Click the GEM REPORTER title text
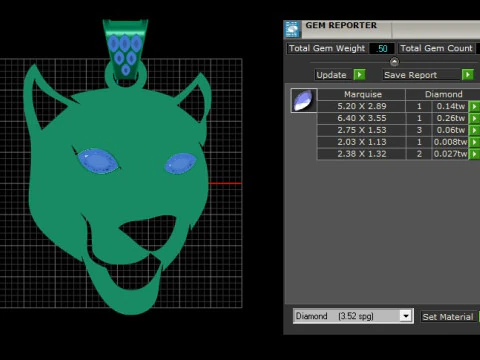 (x=341, y=25)
